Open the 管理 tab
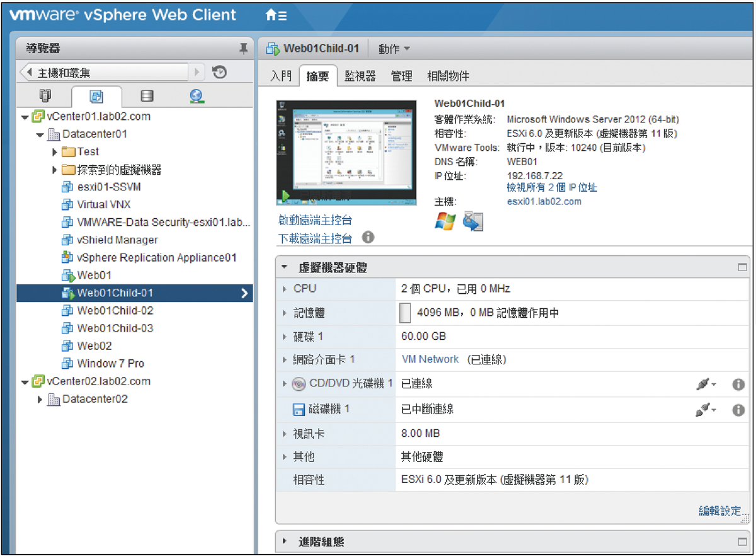This screenshot has width=756, height=558. click(402, 76)
